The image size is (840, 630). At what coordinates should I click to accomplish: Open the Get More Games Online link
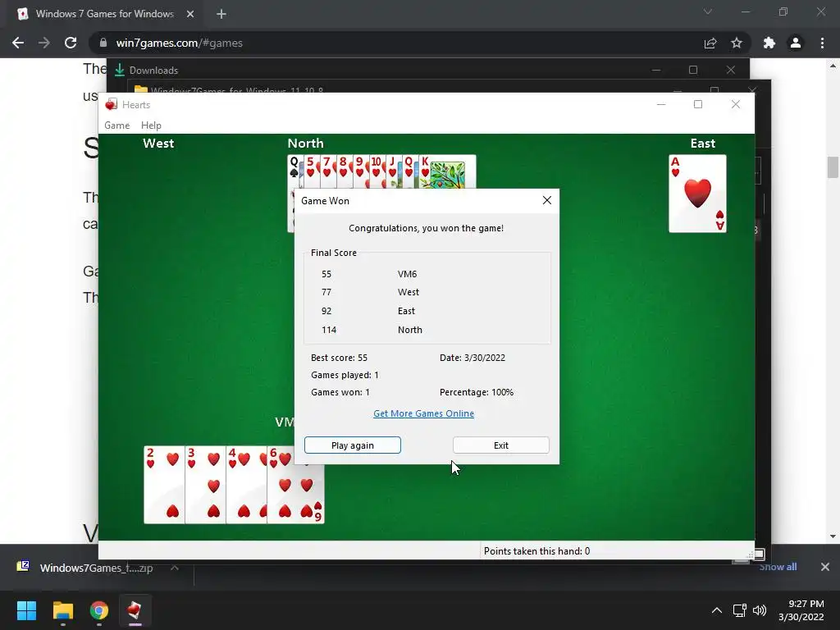click(423, 413)
